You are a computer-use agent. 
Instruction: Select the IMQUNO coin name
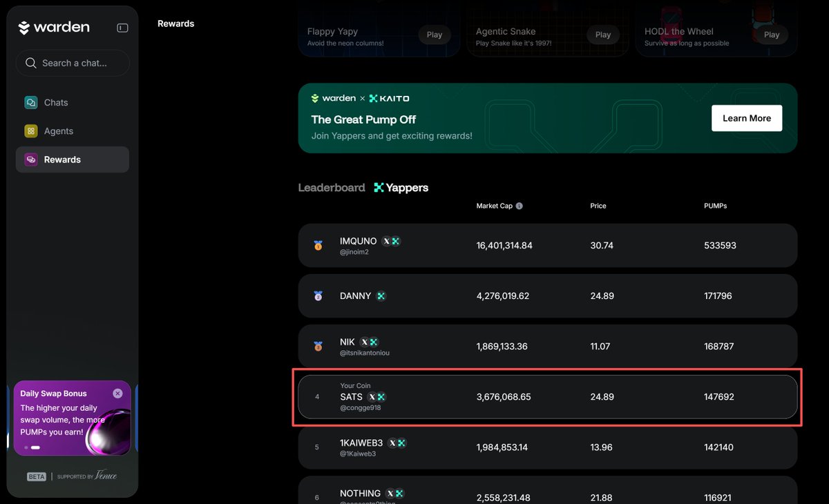click(x=359, y=241)
